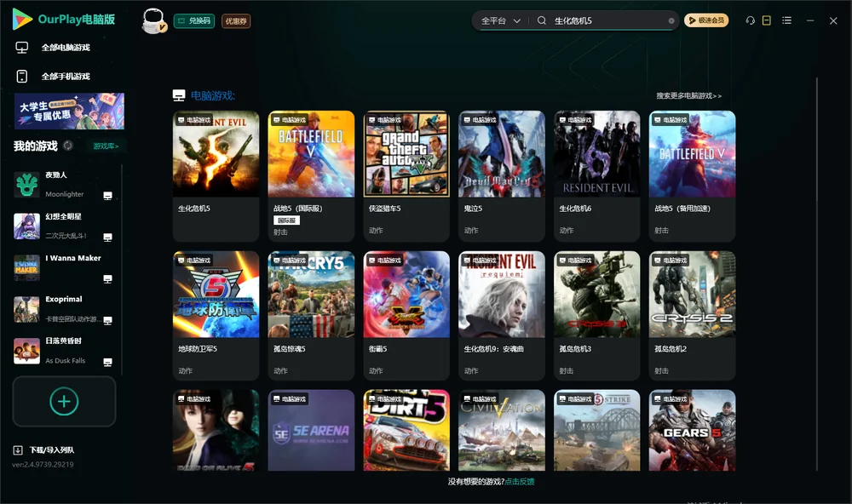
Task: Click the 优惠券 coupon button
Action: tap(236, 20)
